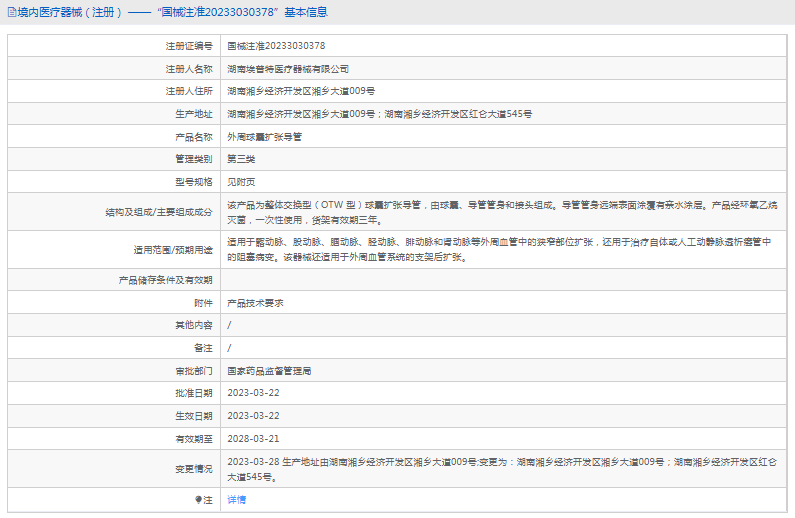Select the change record dated 2023-03-28
795x518 pixels.
tap(502, 469)
